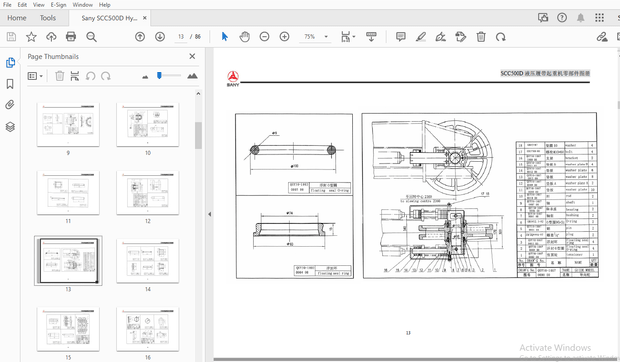Screen dimensions: 620x362
Task: Close the Sany SCC500D document tab
Action: coord(145,18)
